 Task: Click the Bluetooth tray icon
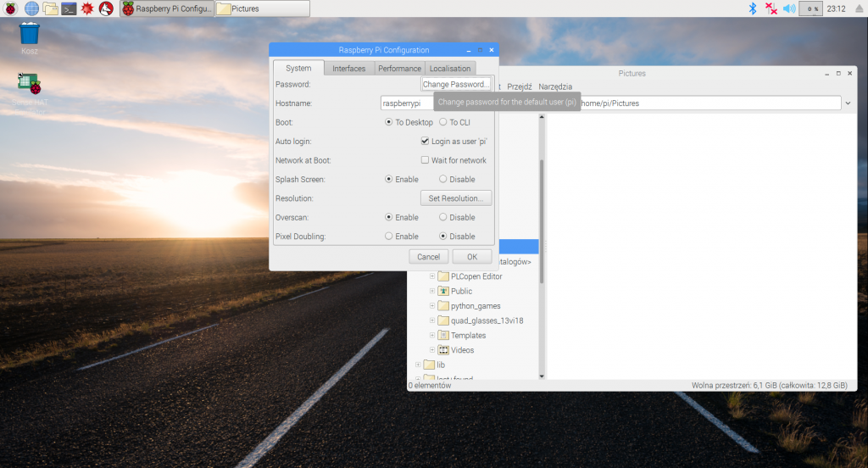pyautogui.click(x=751, y=8)
